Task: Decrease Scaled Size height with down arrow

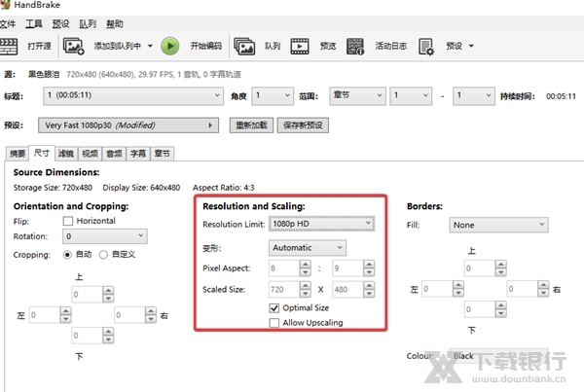Action: coord(369,294)
